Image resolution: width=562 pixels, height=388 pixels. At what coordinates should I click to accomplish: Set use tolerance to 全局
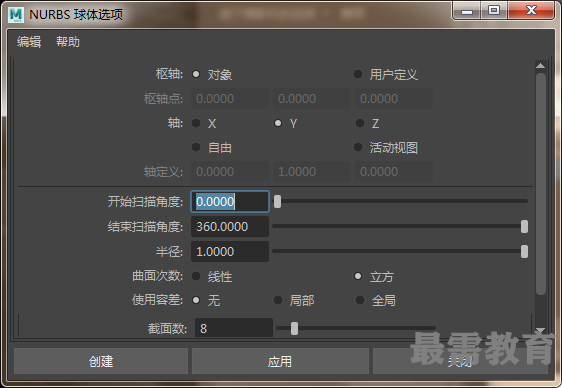point(359,300)
